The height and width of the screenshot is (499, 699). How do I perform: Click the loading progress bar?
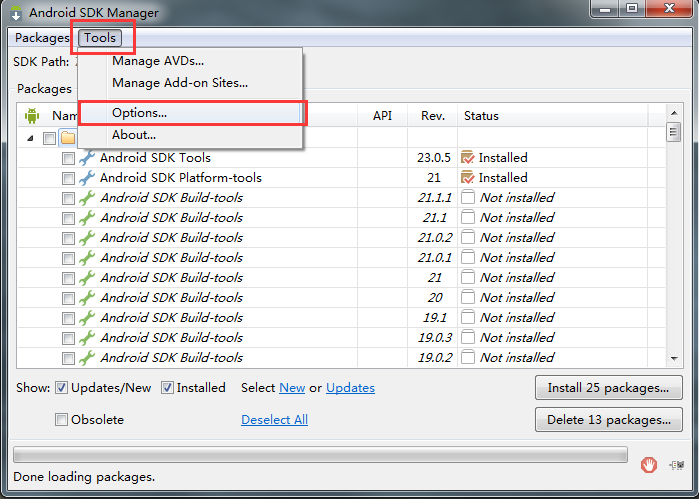pos(320,455)
